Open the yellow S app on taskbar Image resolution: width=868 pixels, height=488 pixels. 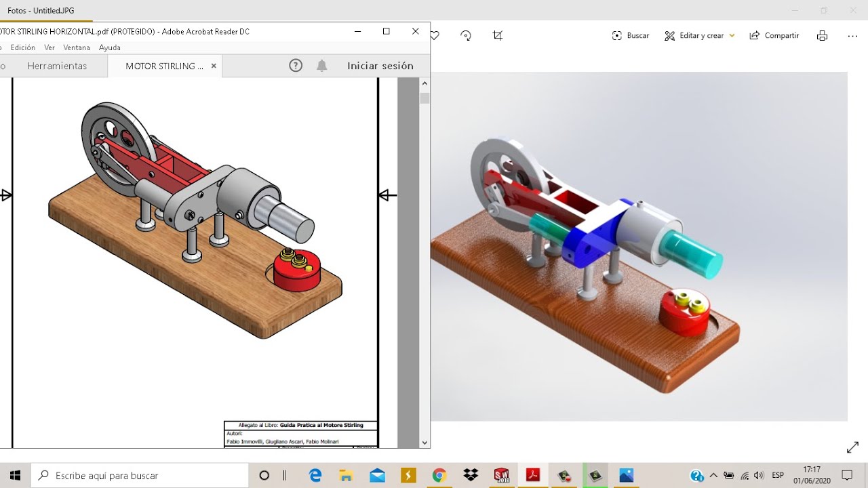[x=408, y=475]
